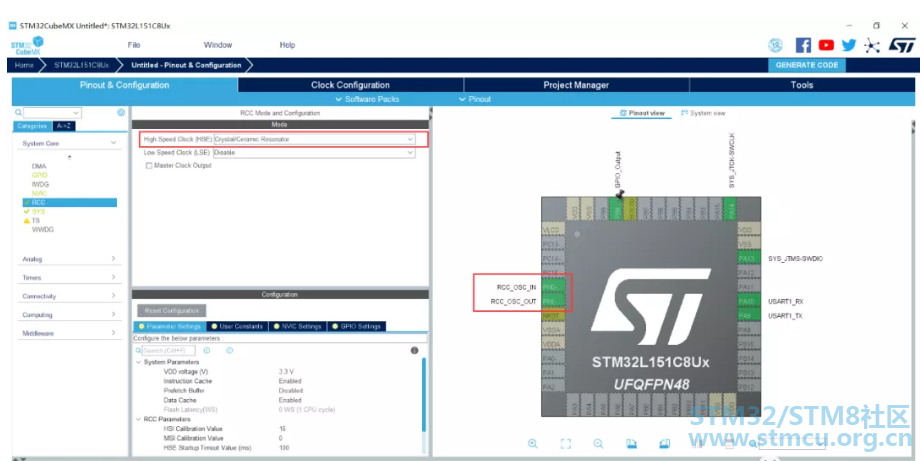
Task: Fit chip to view with best-fit icon
Action: coord(566,444)
